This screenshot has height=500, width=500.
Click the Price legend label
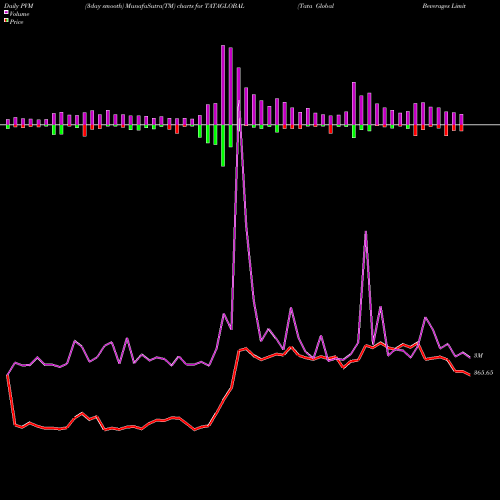16,22
